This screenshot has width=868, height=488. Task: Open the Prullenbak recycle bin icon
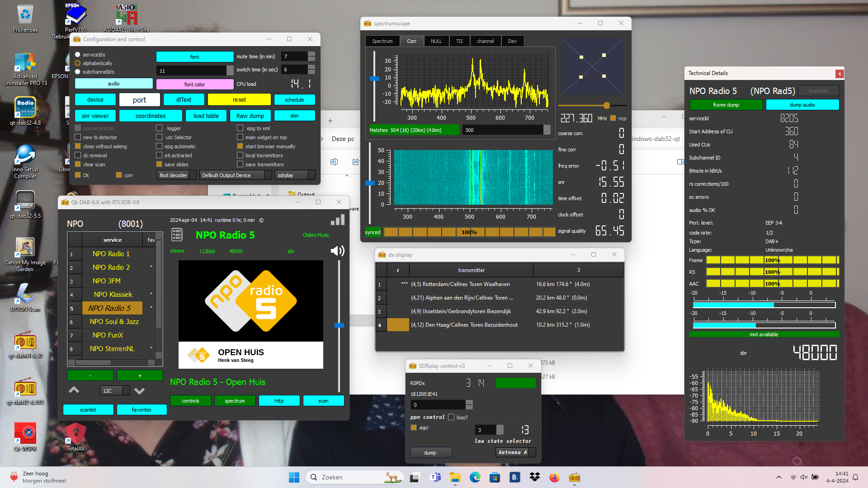[25, 18]
